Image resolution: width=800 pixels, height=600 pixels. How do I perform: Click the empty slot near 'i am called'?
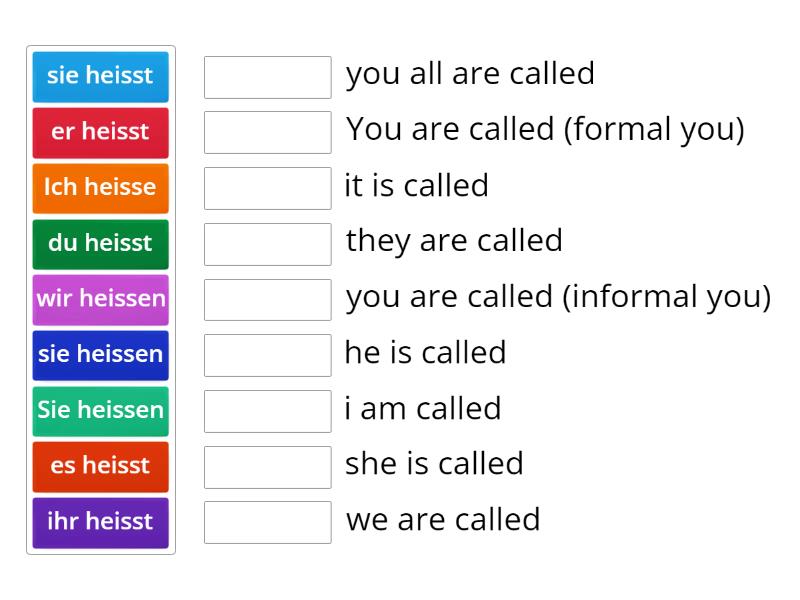[267, 409]
